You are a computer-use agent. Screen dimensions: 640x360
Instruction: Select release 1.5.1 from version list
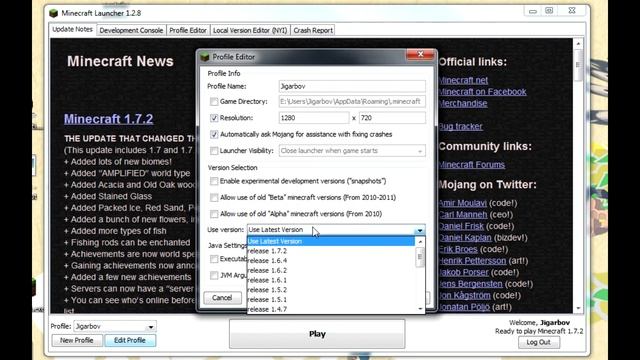331,300
